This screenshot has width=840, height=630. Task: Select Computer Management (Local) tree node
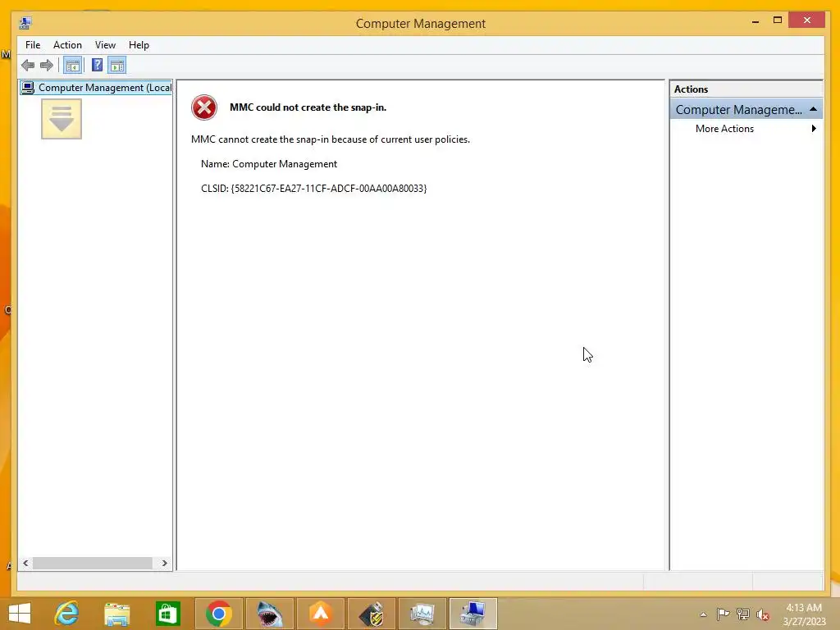click(96, 87)
